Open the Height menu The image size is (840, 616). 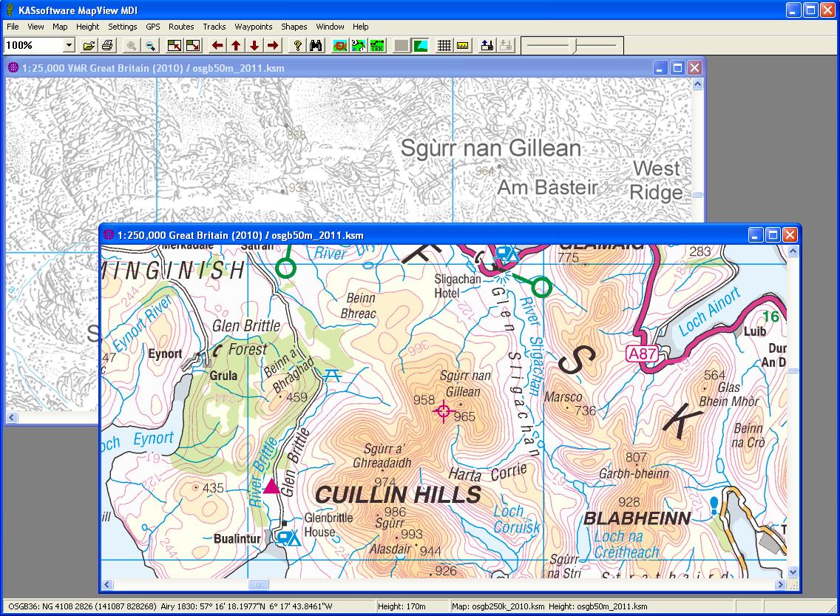87,26
